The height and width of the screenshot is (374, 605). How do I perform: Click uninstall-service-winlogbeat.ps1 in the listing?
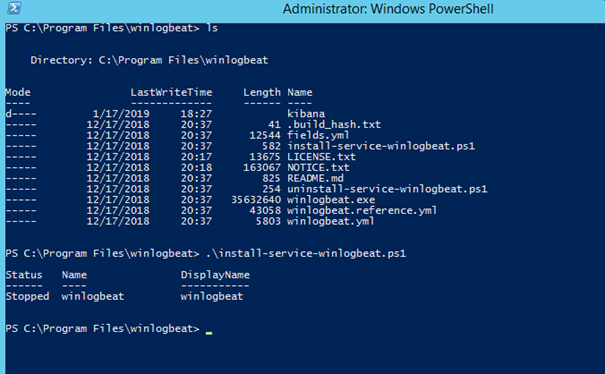pos(387,189)
